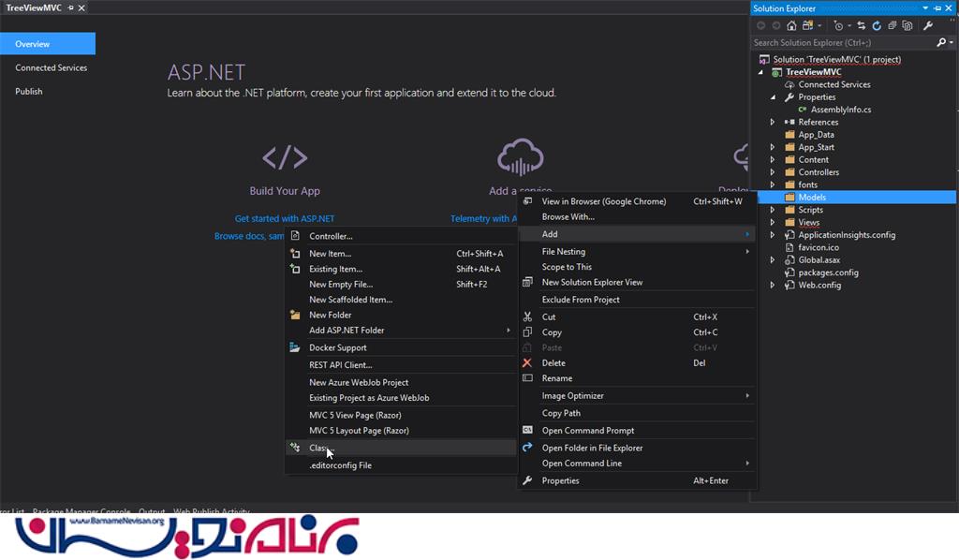959x560 pixels.
Task: Click the New Item icon in Add submenu
Action: (x=295, y=253)
